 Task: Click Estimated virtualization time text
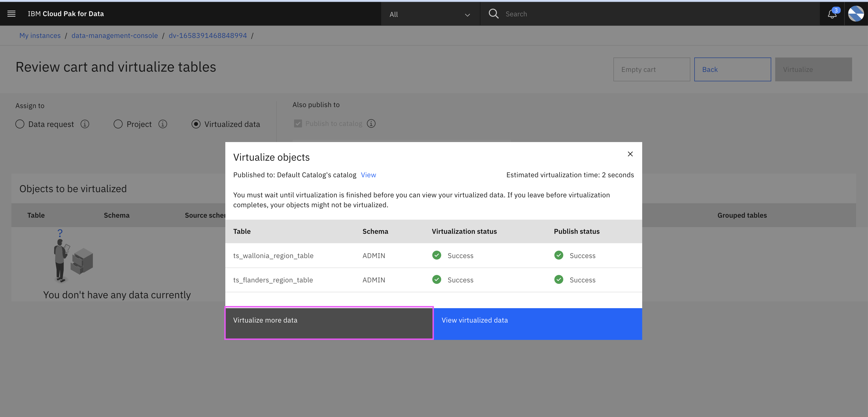coord(570,175)
